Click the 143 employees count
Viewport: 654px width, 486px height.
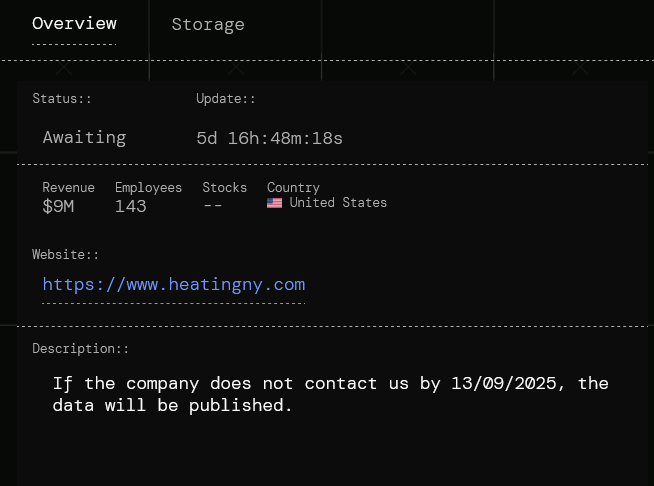tap(130, 206)
